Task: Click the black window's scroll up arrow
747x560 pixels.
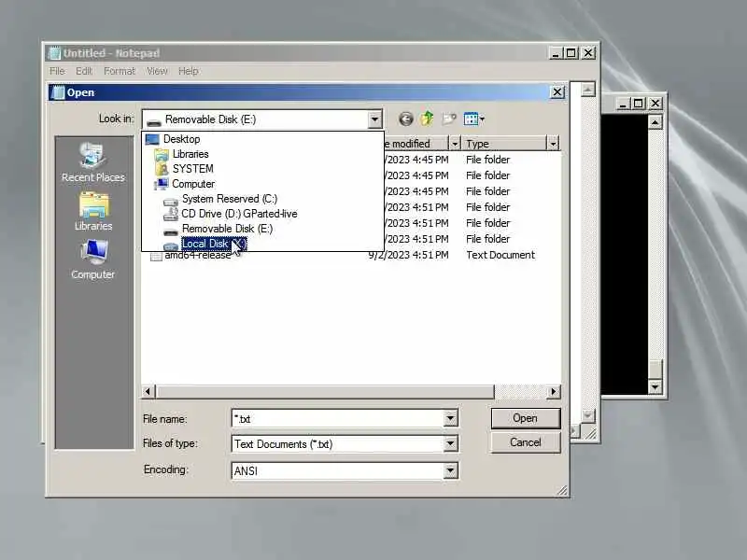Action: pos(655,122)
